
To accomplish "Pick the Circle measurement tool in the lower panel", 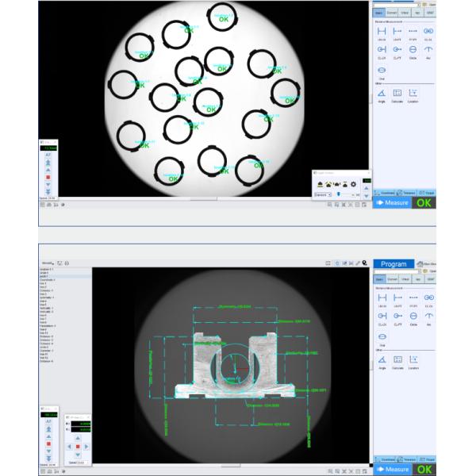I will click(413, 317).
